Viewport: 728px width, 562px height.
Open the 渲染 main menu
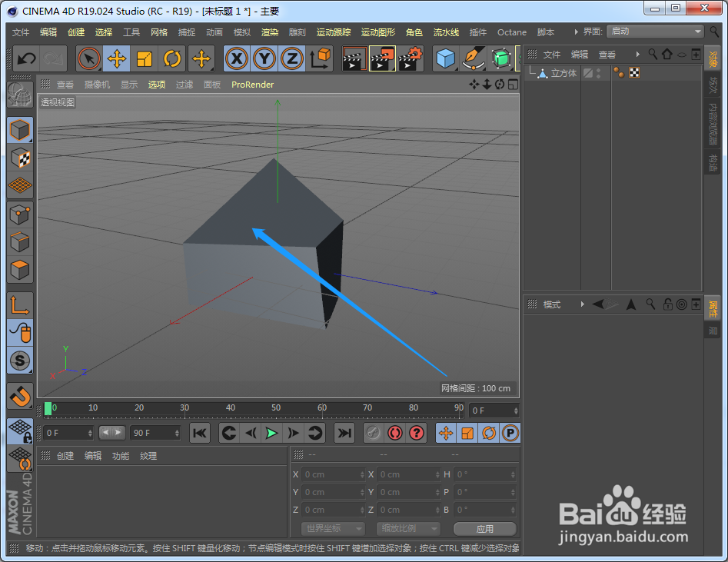pos(270,32)
